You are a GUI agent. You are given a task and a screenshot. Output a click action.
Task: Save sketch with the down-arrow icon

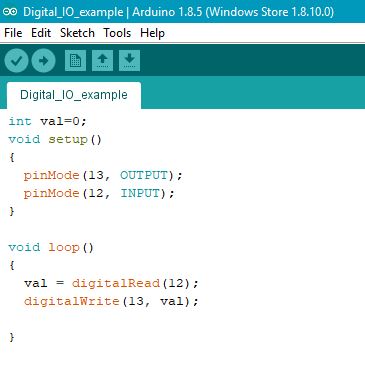point(129,60)
